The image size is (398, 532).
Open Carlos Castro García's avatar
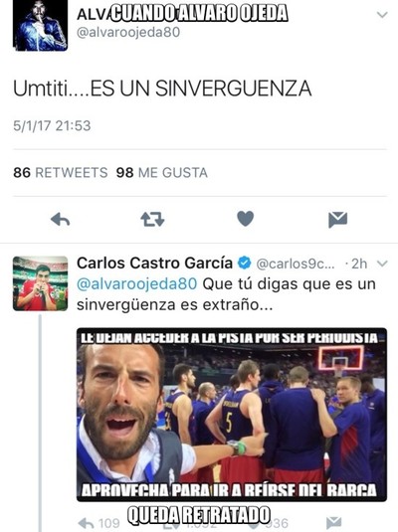click(x=40, y=283)
